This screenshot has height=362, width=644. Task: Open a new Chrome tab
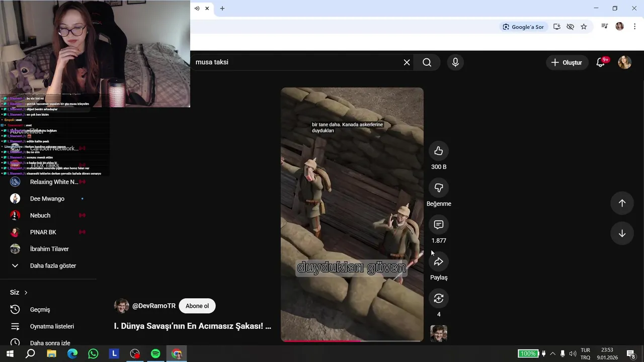[222, 9]
